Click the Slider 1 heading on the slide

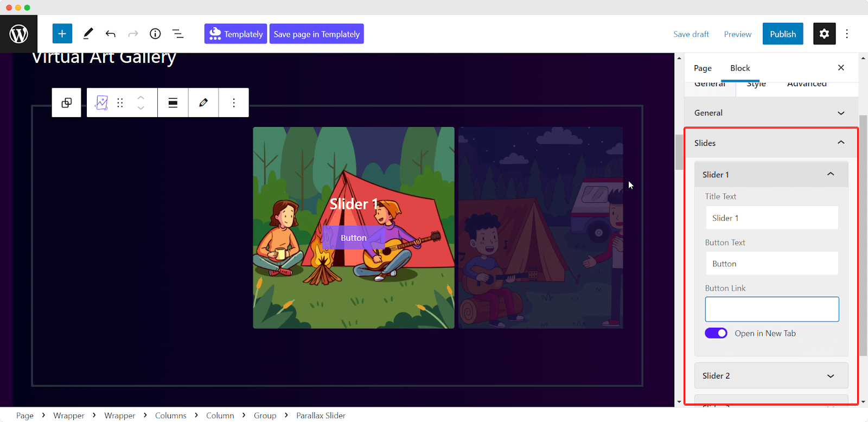click(354, 204)
